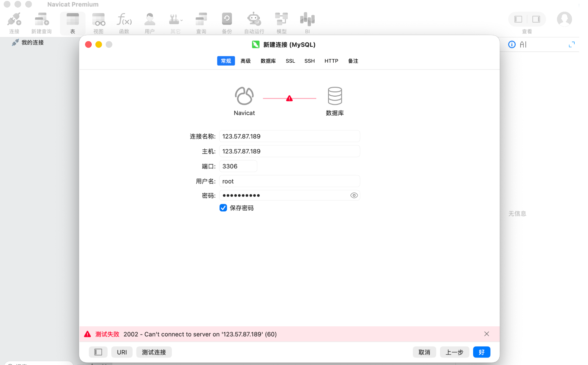588x365 pixels.
Task: Open the Notes (备注) tab
Action: 353,61
